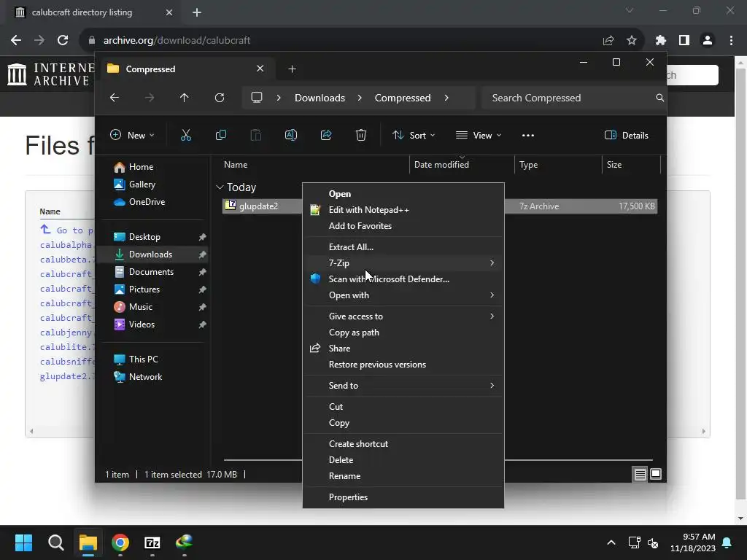The image size is (747, 560).
Task: Click the Rename icon in Explorer toolbar
Action: [x=290, y=135]
